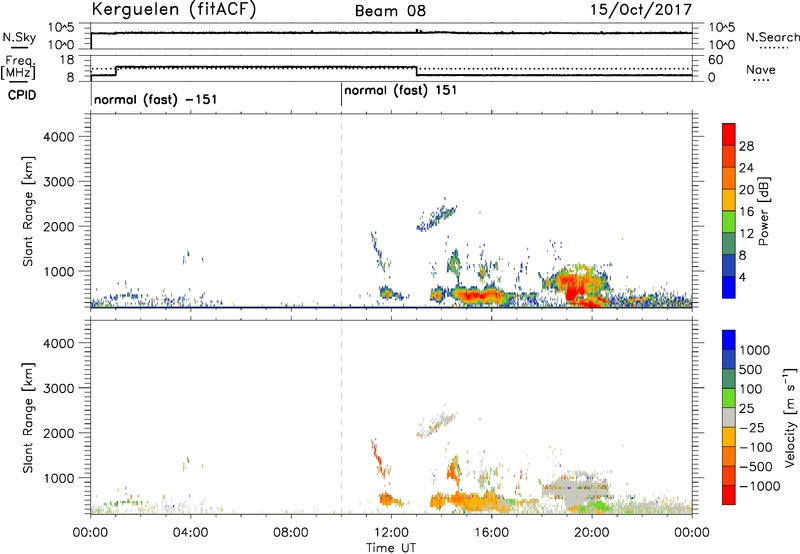This screenshot has width=800, height=554.
Task: Click the '-1000' tick on Velocity scale
Action: [x=759, y=486]
